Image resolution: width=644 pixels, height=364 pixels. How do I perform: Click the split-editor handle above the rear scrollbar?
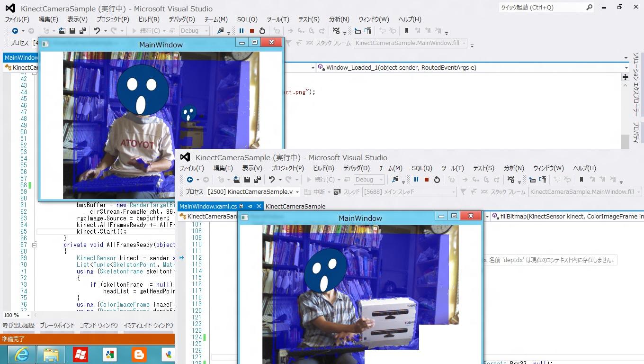[625, 77]
